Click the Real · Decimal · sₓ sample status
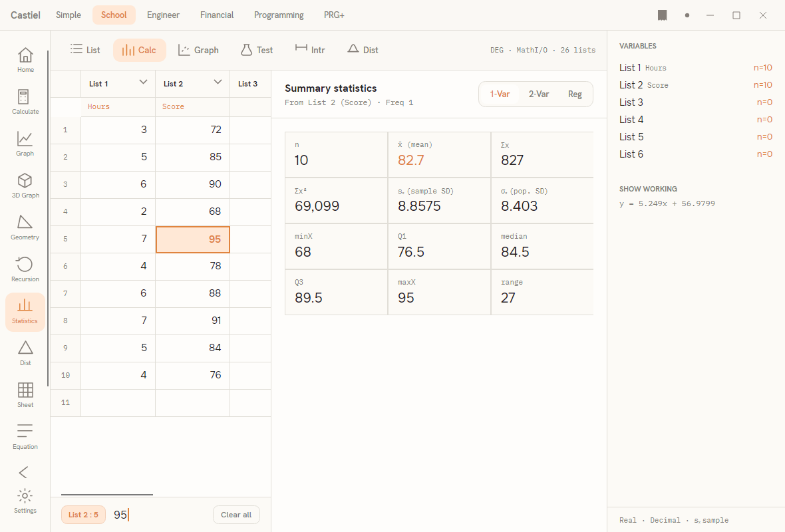 tap(674, 520)
